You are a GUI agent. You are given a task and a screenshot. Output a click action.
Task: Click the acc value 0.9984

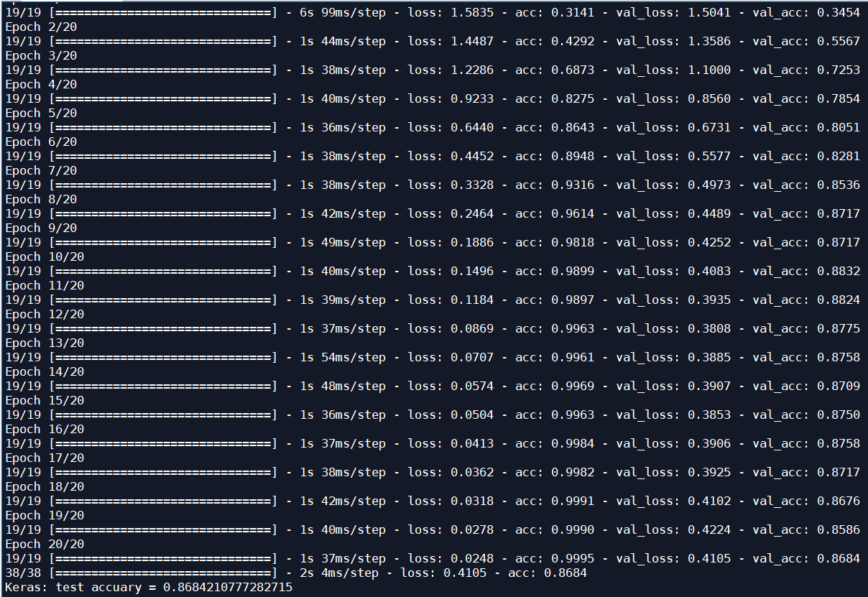pos(573,443)
